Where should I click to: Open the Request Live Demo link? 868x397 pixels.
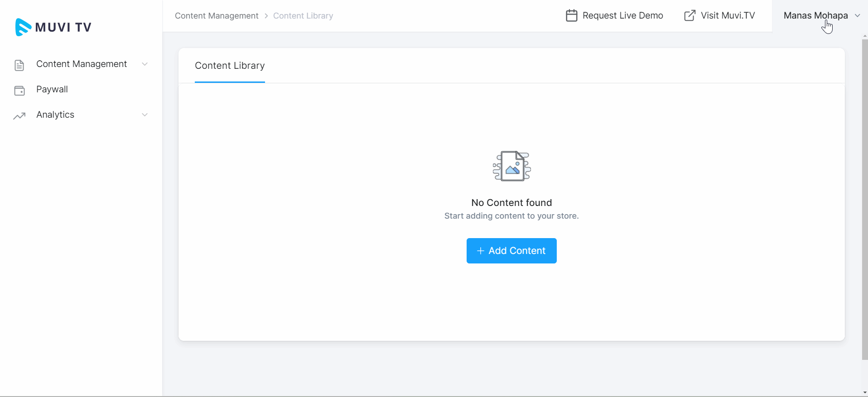tap(622, 16)
